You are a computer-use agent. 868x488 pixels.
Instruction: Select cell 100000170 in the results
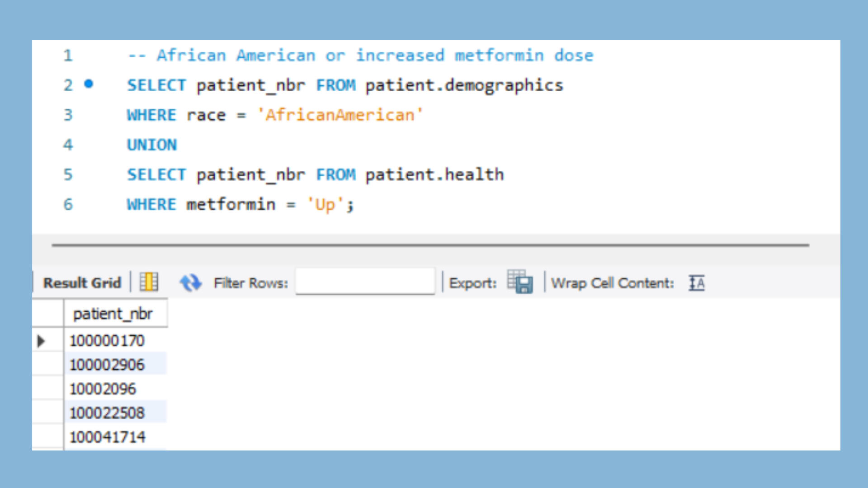[107, 341]
